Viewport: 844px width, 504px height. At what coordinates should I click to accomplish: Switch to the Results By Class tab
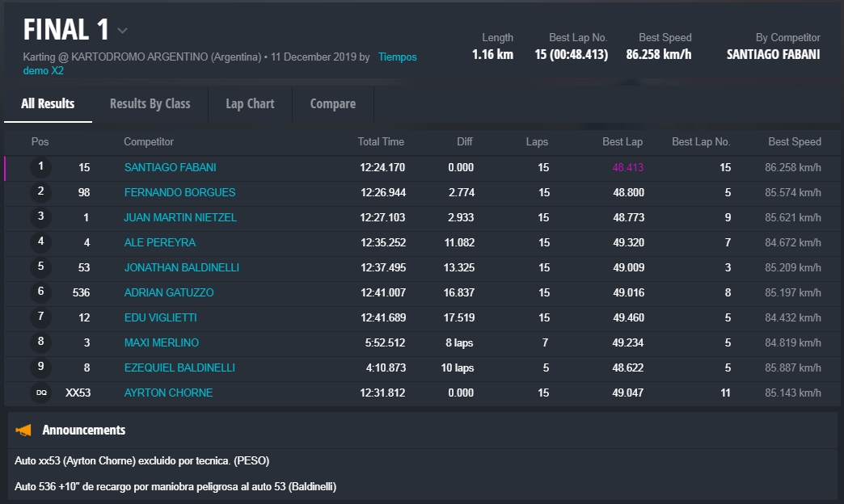pyautogui.click(x=150, y=103)
